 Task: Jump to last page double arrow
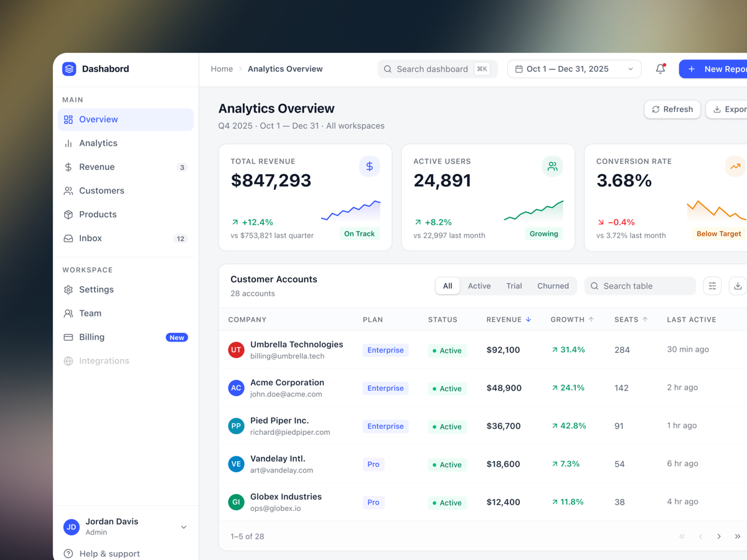point(738,536)
